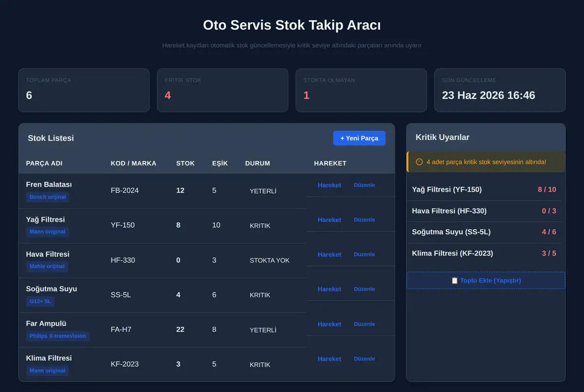Click the SON GÜNCELLEME date card
The image size is (584, 392).
pyautogui.click(x=500, y=90)
